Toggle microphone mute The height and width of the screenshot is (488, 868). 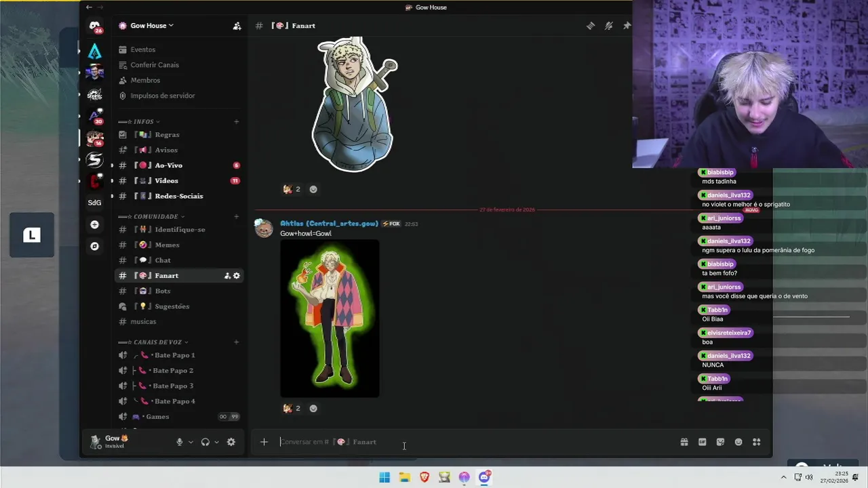pyautogui.click(x=180, y=442)
